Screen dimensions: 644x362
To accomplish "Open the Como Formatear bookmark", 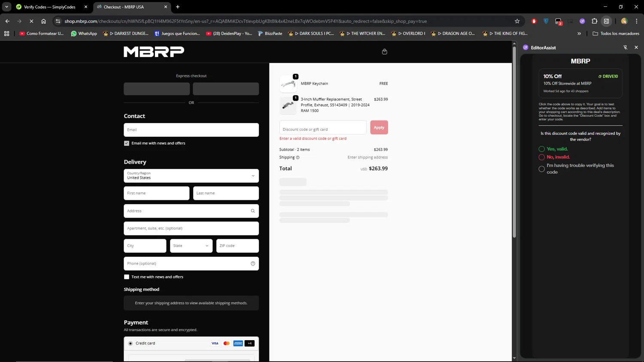I will (41, 33).
